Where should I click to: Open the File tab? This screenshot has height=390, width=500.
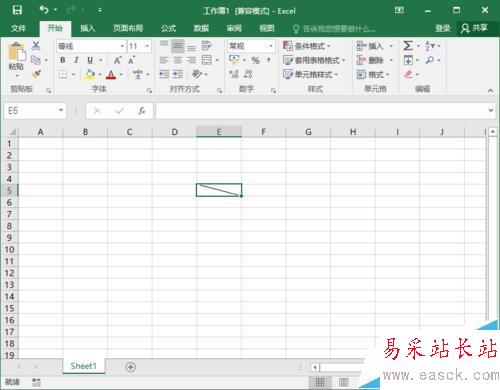point(18,28)
